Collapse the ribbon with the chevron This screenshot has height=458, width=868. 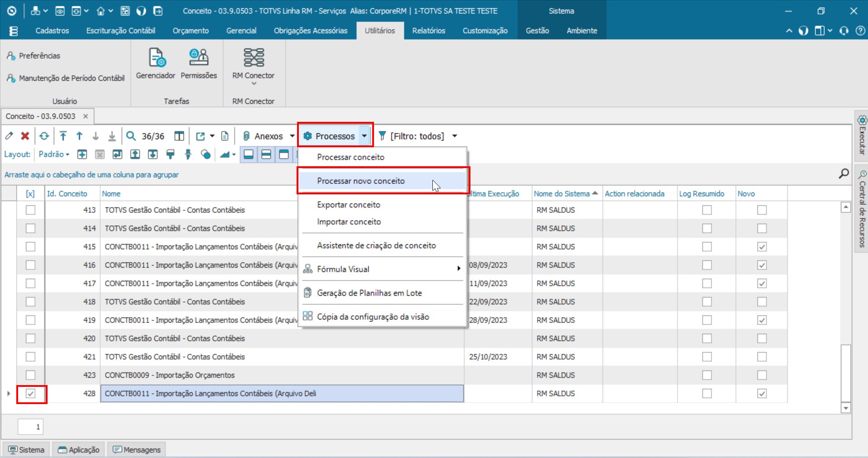[789, 31]
